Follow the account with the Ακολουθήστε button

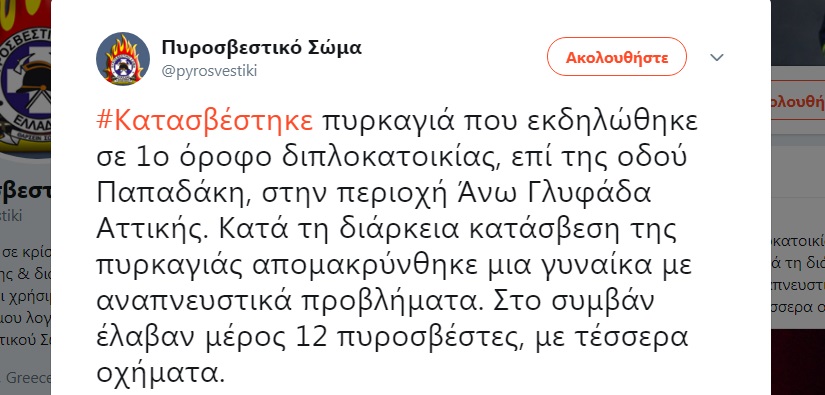[x=617, y=57]
